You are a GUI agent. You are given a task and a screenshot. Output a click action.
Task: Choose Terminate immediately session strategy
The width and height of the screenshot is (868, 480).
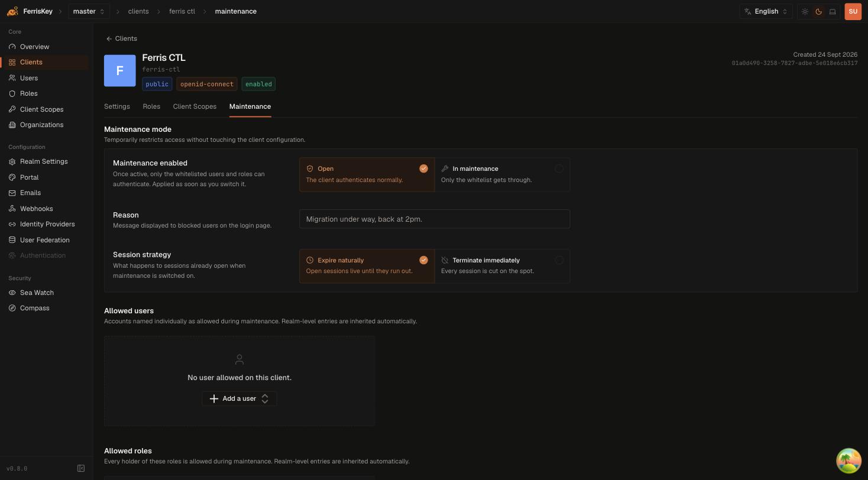click(x=502, y=266)
